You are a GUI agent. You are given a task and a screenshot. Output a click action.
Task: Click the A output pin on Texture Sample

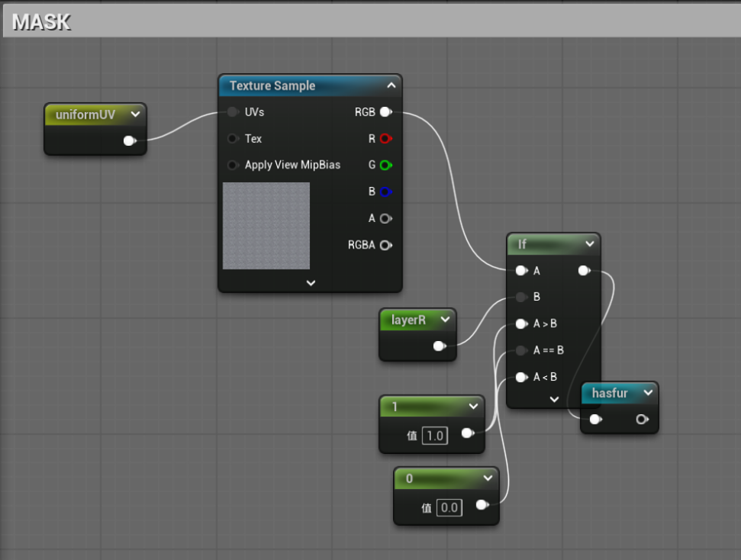[x=386, y=218]
